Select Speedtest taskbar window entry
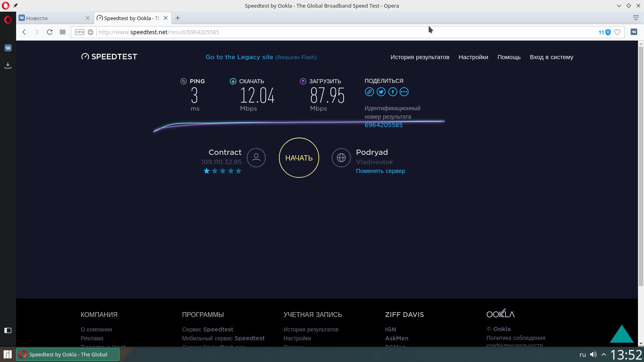The image size is (644, 362). [x=68, y=354]
